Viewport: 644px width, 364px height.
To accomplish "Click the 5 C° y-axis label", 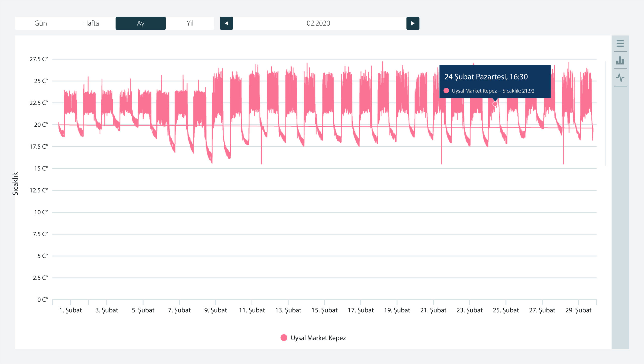I will pyautogui.click(x=43, y=256).
